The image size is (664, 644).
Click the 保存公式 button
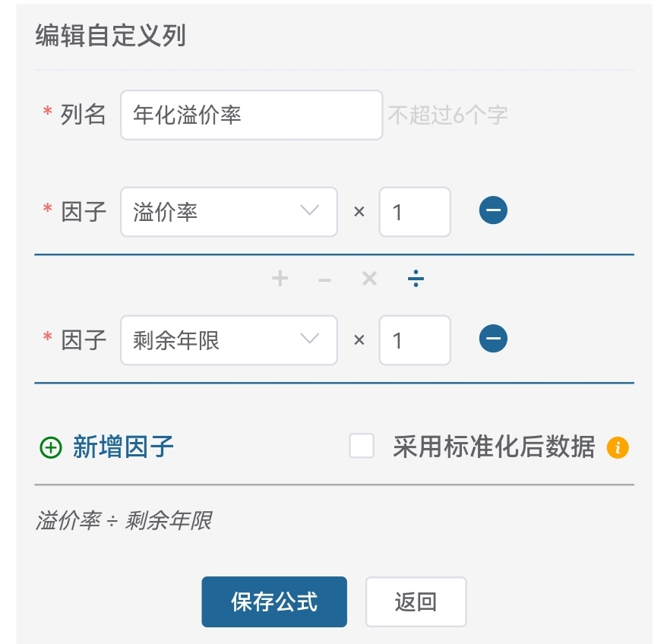[x=274, y=602]
